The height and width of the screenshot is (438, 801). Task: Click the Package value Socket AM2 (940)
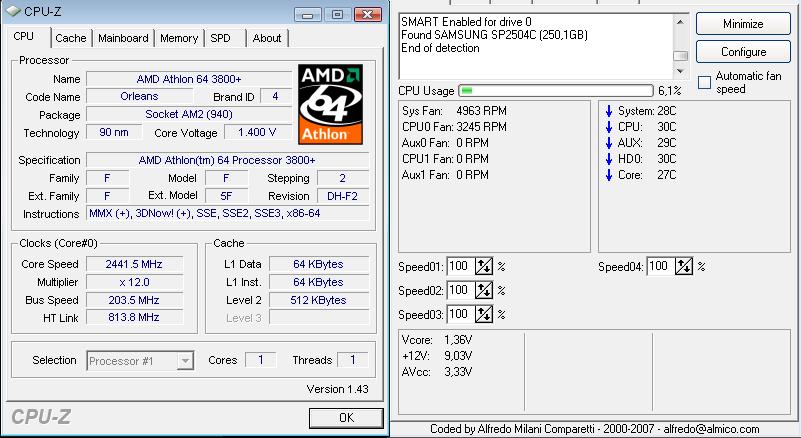click(x=189, y=114)
